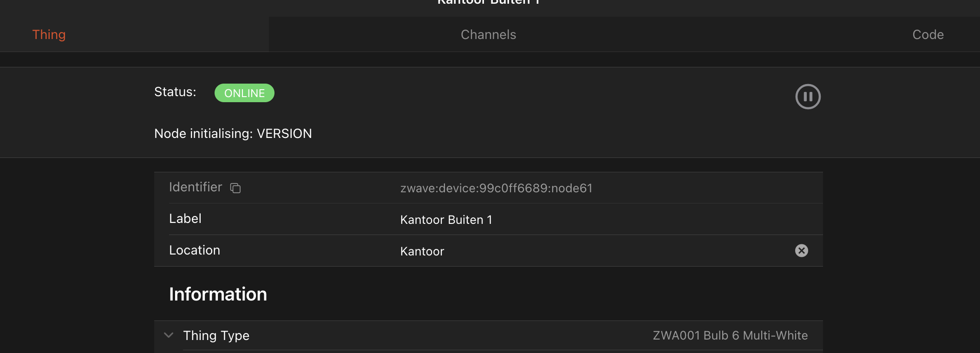Clear the Location field with the X icon
The image size is (980, 353).
(x=801, y=251)
